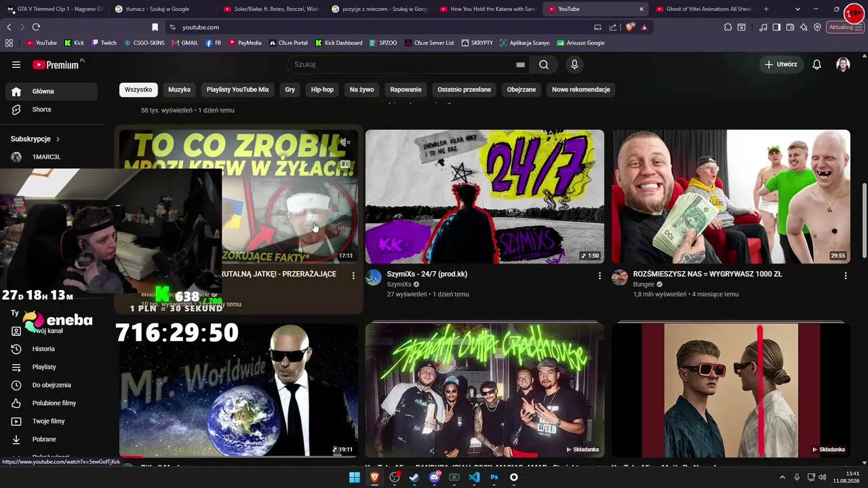
Task: Open Steam from the taskbar
Action: tap(414, 477)
